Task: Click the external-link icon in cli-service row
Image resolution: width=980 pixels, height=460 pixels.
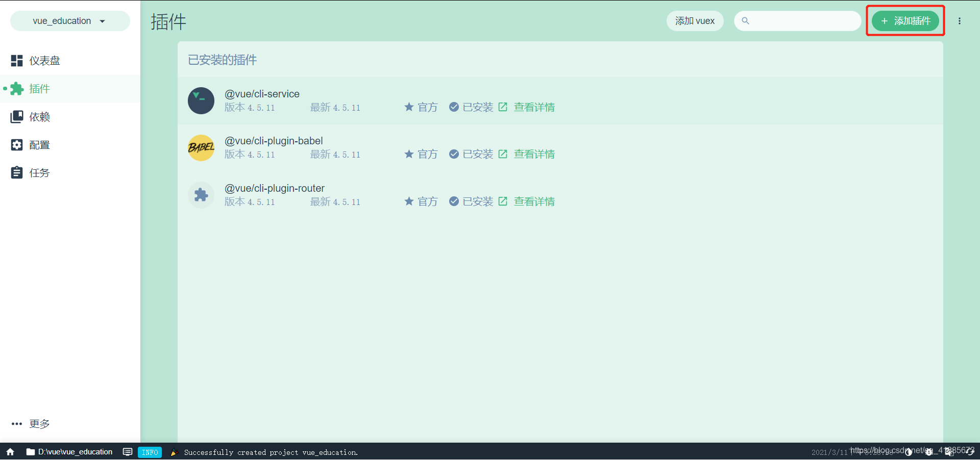Action: [x=503, y=107]
